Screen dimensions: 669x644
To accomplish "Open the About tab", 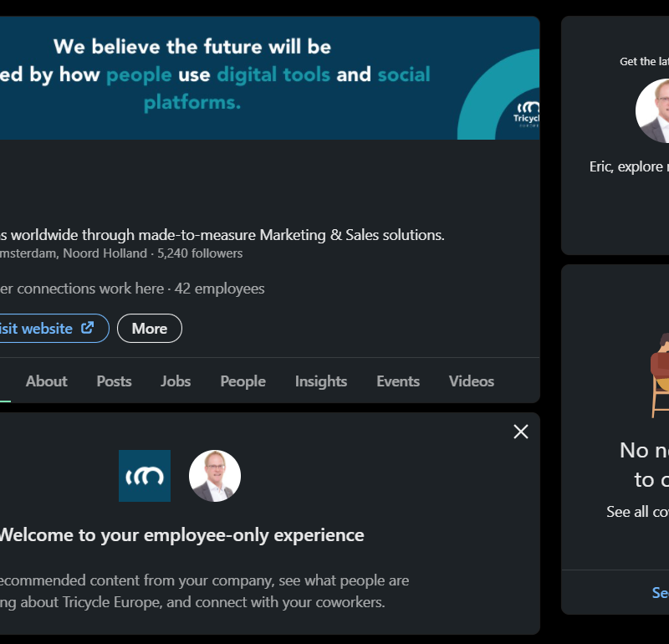I will [x=47, y=381].
